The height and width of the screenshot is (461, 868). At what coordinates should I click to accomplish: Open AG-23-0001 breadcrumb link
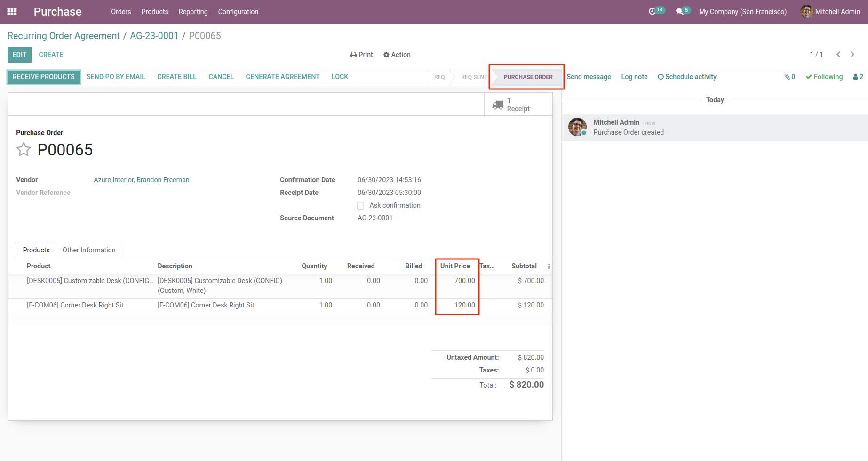pyautogui.click(x=154, y=36)
